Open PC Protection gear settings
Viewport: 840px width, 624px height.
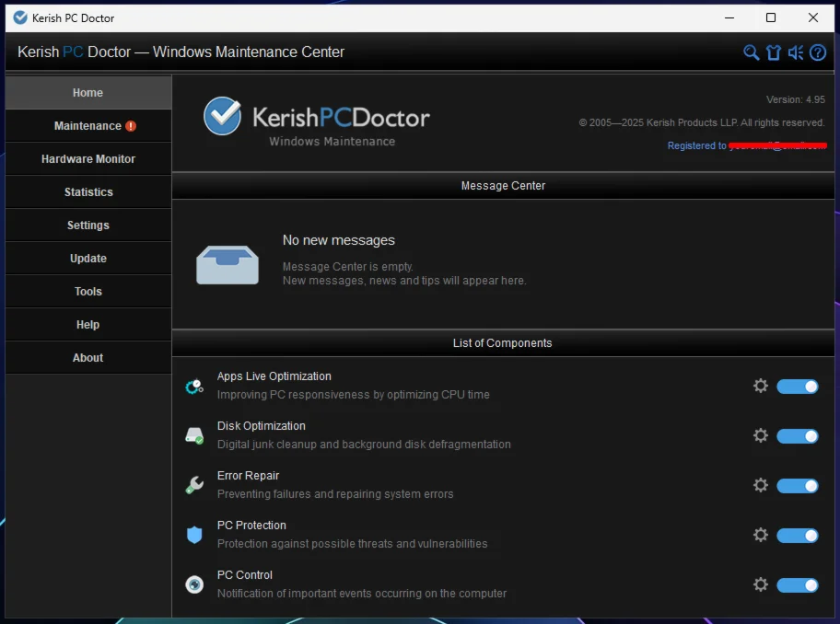pos(761,535)
